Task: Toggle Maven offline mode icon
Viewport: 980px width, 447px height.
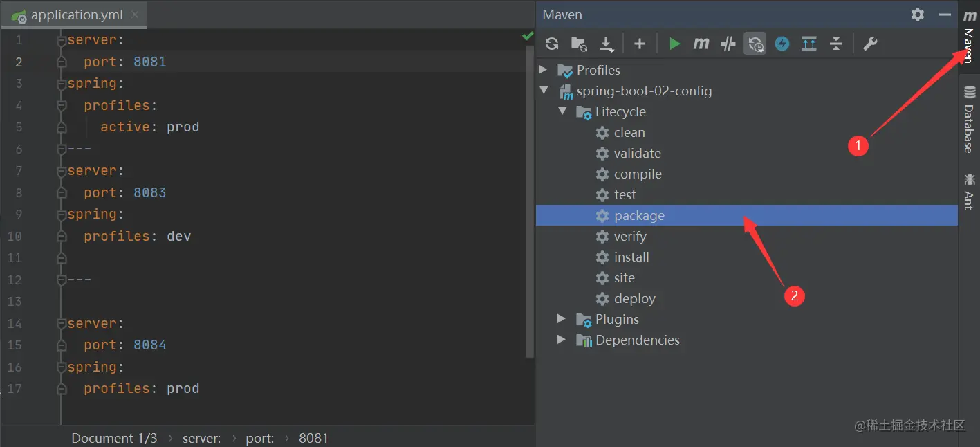Action: click(728, 44)
